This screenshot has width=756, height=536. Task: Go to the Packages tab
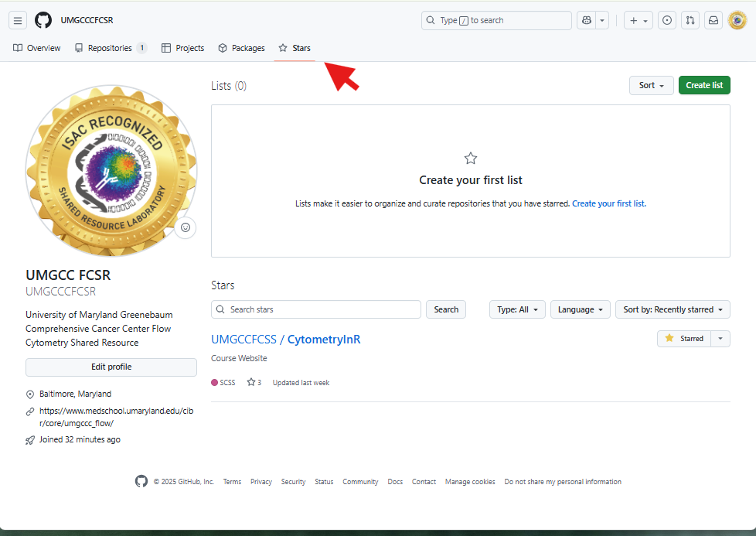click(x=241, y=48)
